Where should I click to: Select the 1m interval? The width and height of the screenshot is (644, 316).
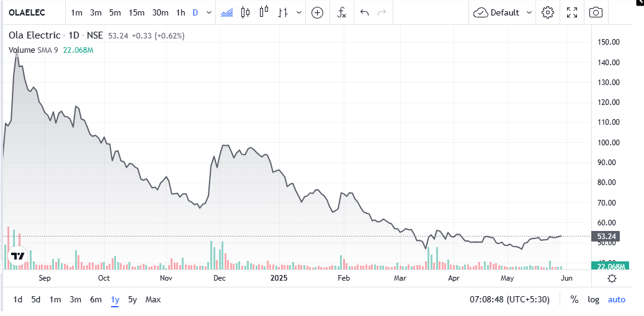coord(76,13)
